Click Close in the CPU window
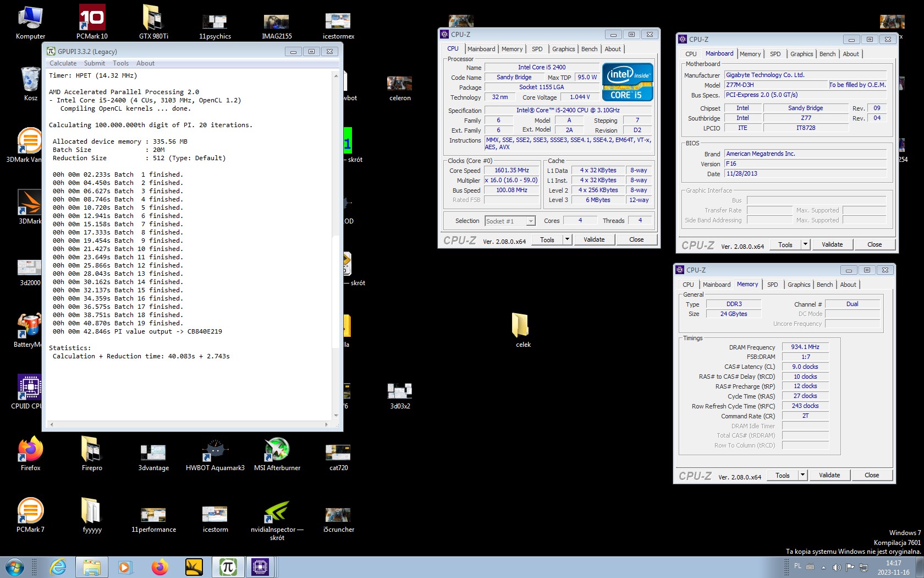This screenshot has height=578, width=924. (x=636, y=239)
